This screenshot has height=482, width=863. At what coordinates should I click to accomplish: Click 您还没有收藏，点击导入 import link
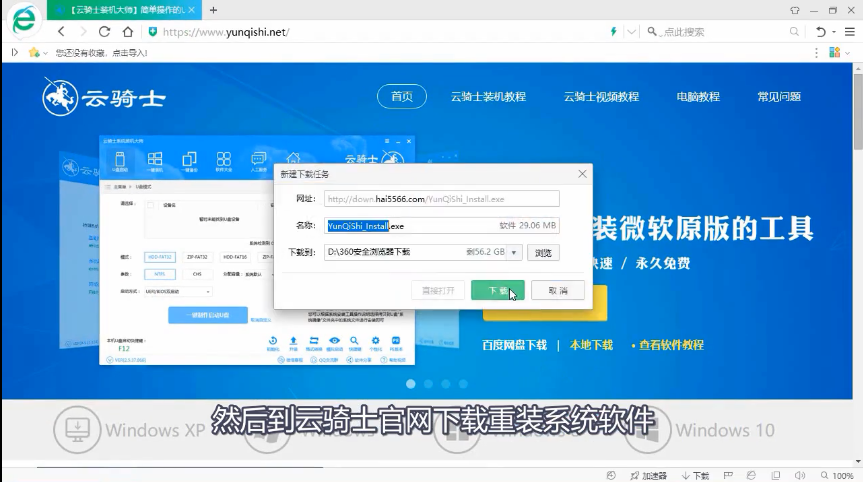pos(101,53)
